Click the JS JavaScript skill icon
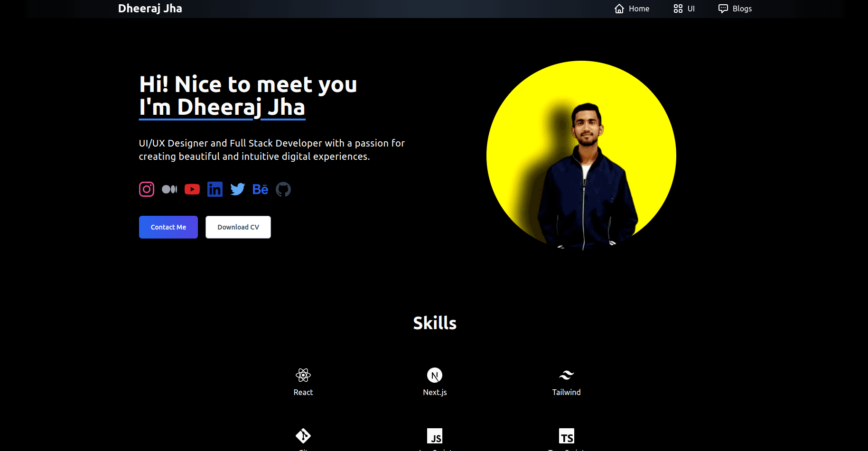Viewport: 868px width, 451px height. (x=435, y=436)
